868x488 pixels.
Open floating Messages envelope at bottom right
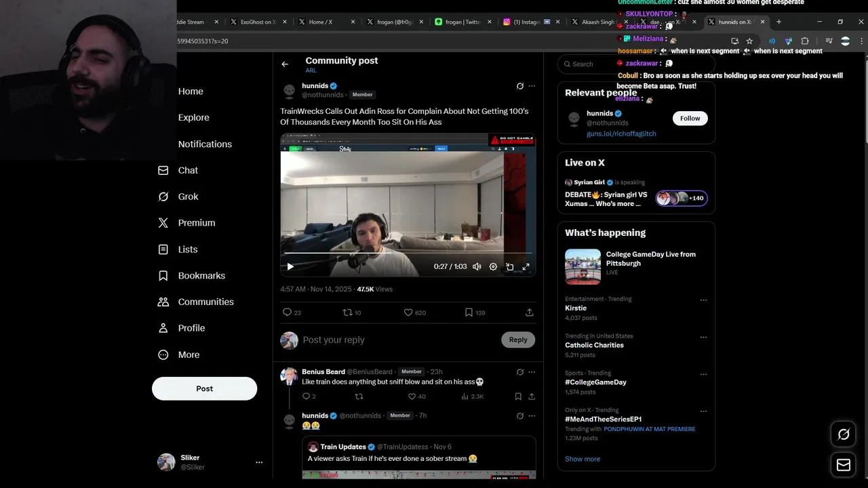[844, 465]
